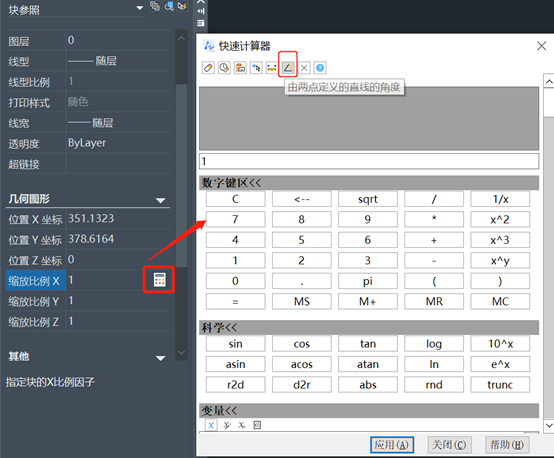Select the 位置 X 坐标 property row

(88, 219)
